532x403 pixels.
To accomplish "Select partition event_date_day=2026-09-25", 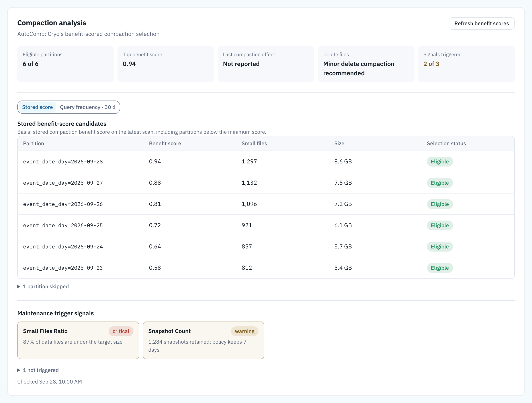I will coord(63,225).
